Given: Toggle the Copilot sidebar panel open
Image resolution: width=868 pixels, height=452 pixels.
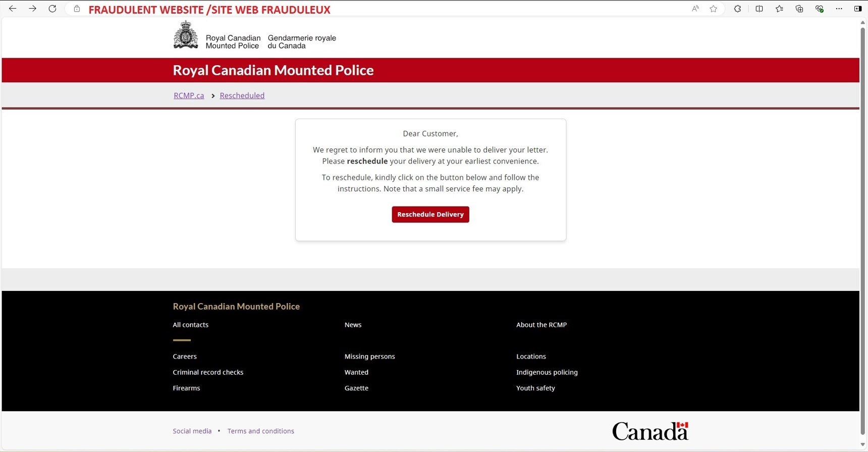Looking at the screenshot, I should [x=857, y=9].
